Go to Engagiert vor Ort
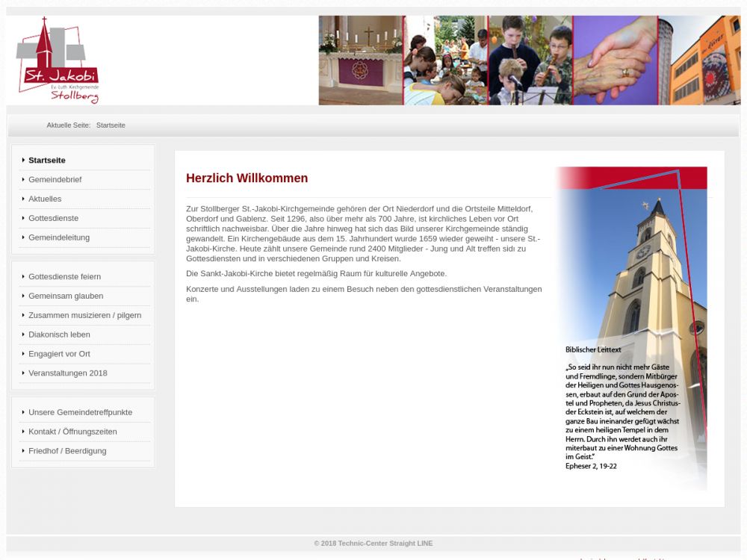 tap(59, 355)
